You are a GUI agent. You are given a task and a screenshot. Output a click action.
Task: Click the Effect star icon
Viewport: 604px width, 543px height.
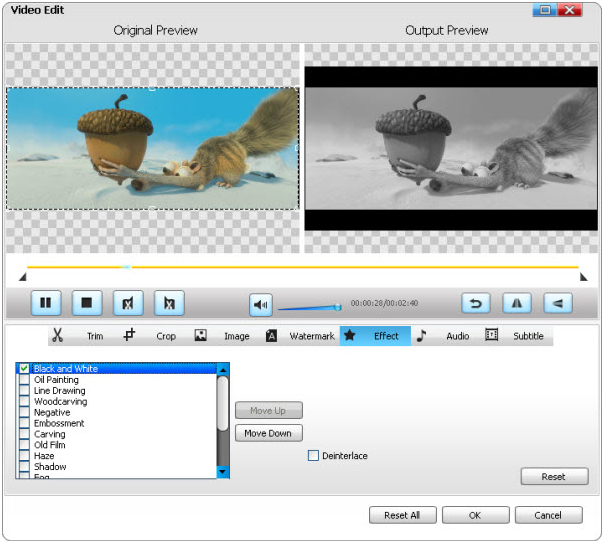[350, 335]
